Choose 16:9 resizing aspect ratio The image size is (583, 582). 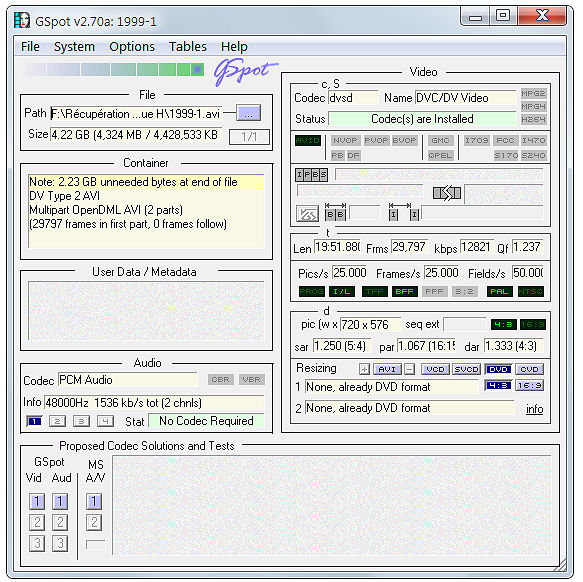(x=529, y=385)
